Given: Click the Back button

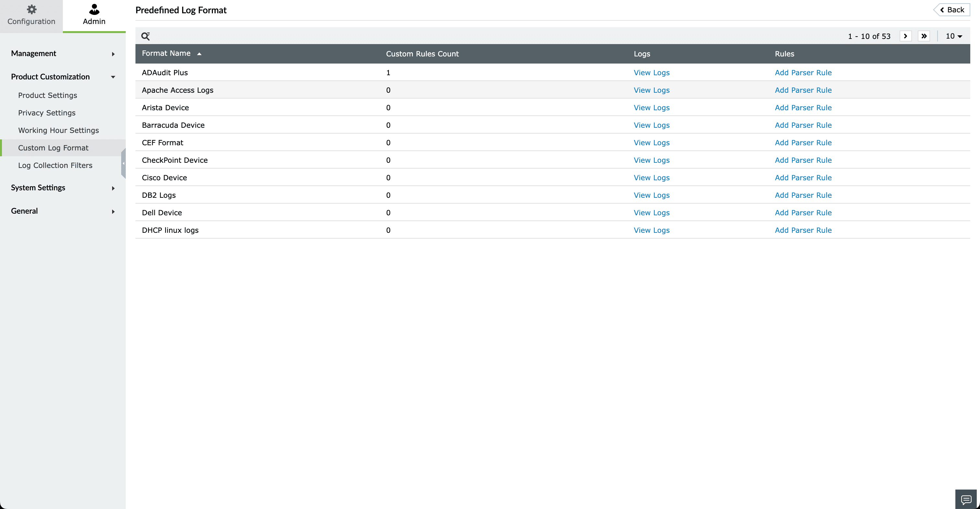Looking at the screenshot, I should 952,10.
